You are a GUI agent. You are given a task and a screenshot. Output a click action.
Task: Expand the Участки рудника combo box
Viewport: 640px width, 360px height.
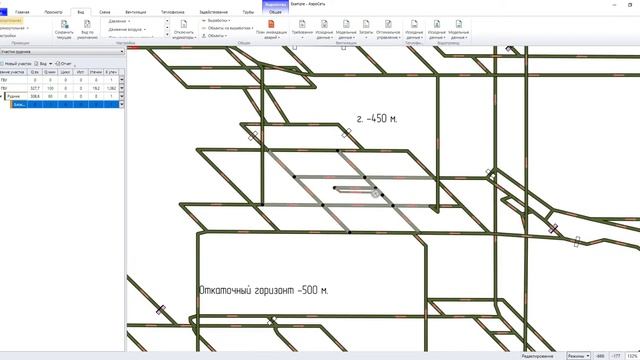click(x=122, y=52)
